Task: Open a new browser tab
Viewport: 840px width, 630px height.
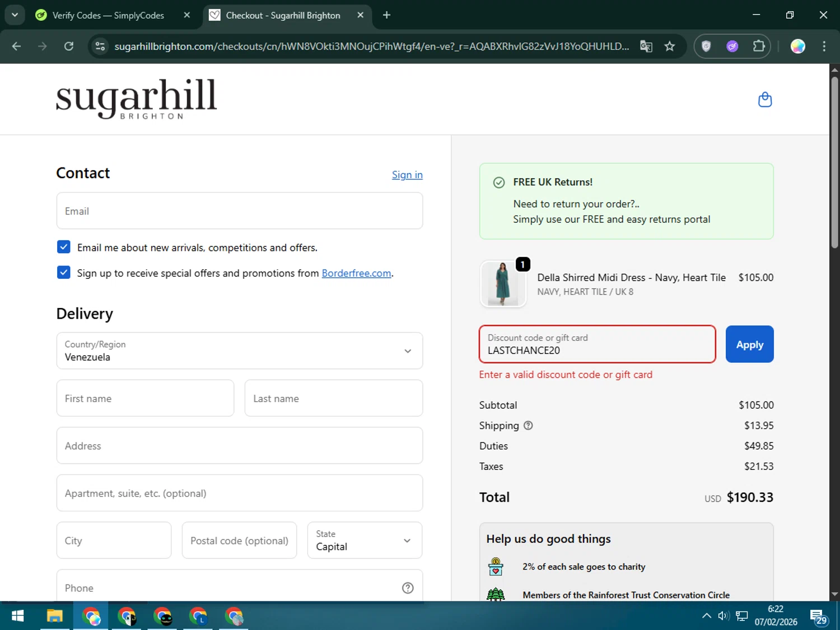Action: click(x=386, y=15)
